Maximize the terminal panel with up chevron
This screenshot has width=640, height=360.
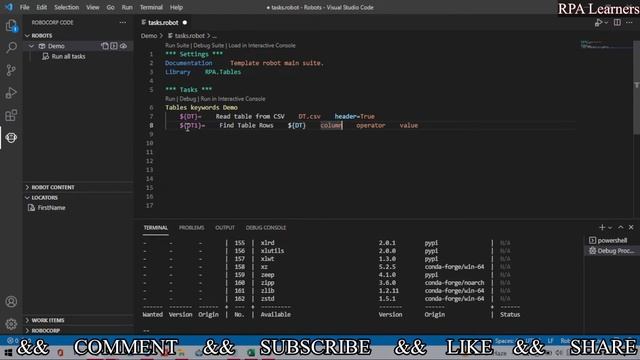click(x=621, y=227)
